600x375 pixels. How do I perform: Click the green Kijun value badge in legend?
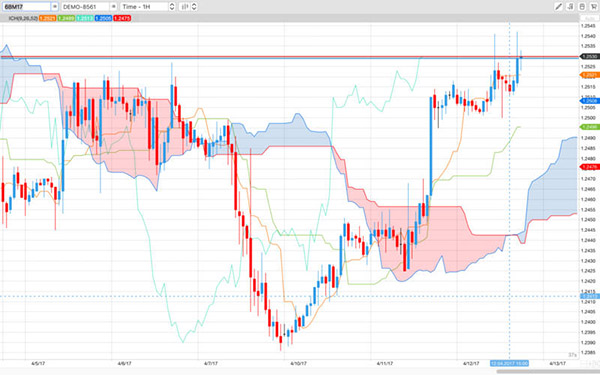[66, 18]
